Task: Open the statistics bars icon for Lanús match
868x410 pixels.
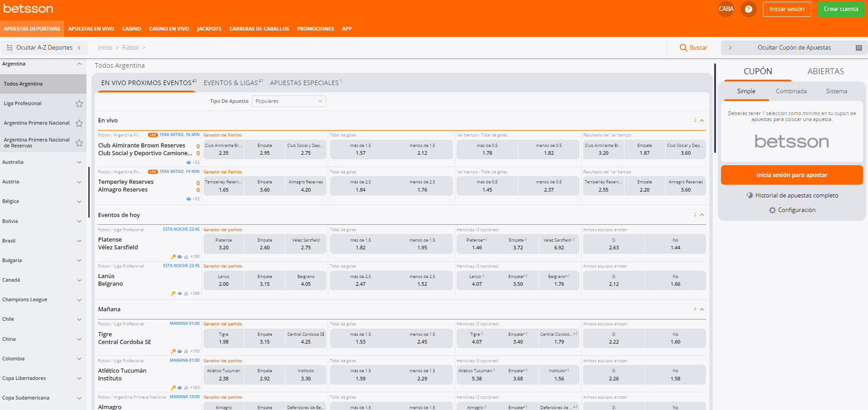Action: click(x=186, y=294)
